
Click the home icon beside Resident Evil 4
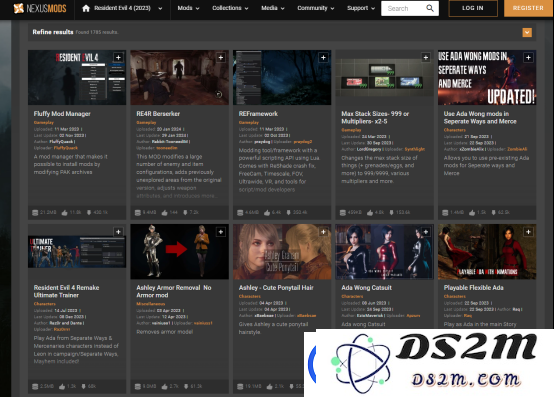[86, 8]
